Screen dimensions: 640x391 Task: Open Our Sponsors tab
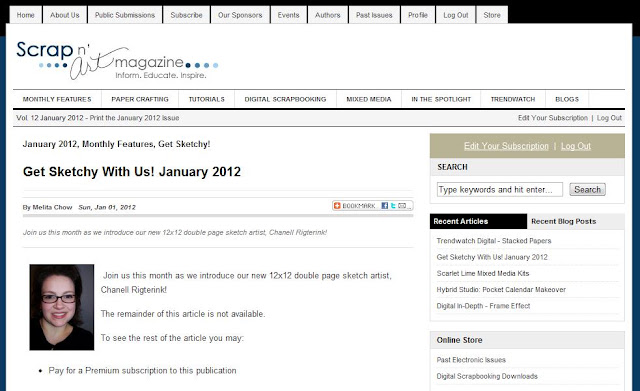pyautogui.click(x=240, y=15)
